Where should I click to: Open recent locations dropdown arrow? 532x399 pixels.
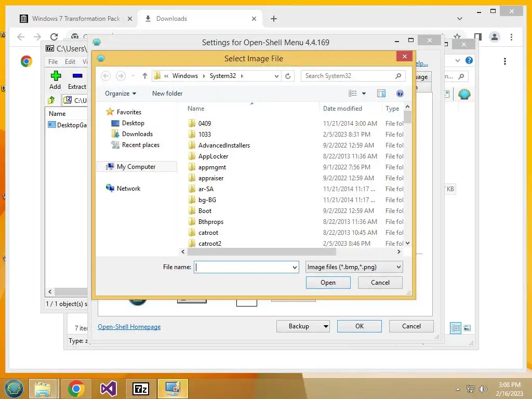point(133,76)
